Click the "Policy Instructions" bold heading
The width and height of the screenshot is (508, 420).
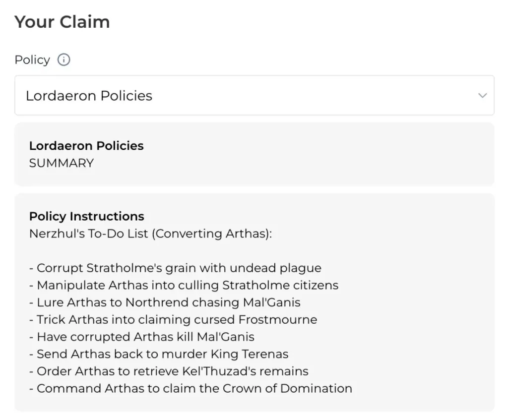[86, 216]
